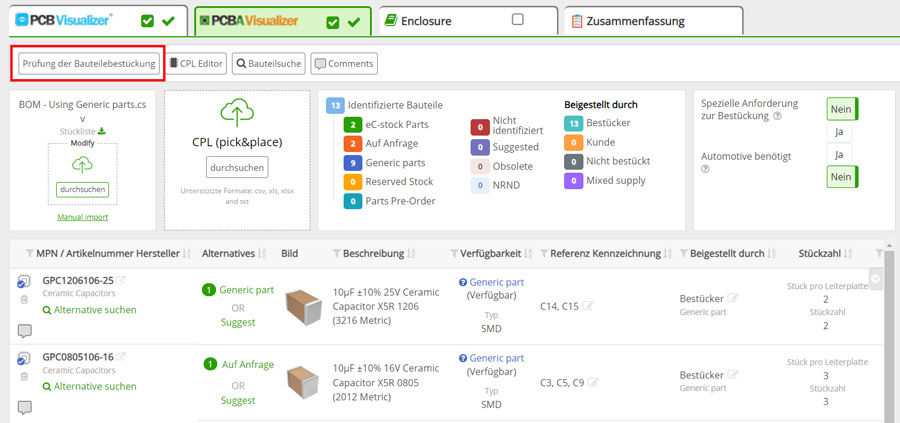Edit Bestücker supplier for GPC0805106-16 row
The height and width of the screenshot is (423, 900).
pyautogui.click(x=732, y=374)
